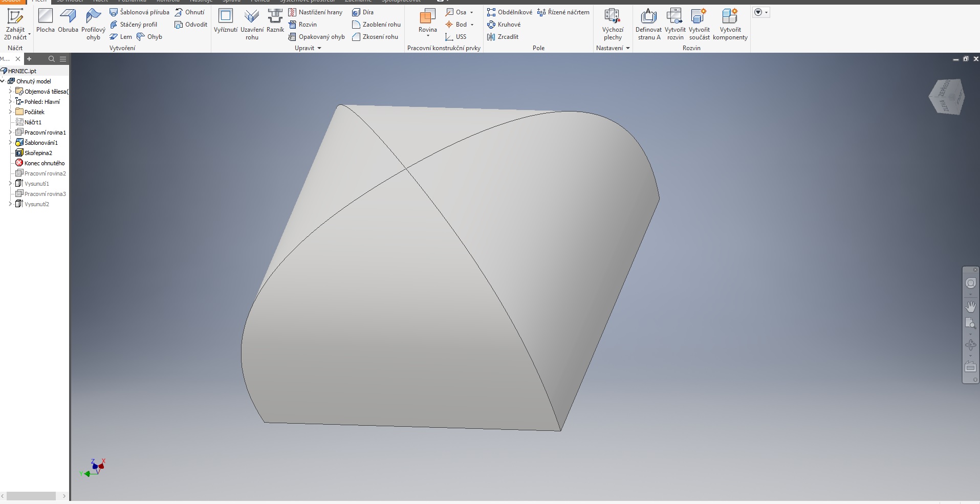Image resolution: width=980 pixels, height=504 pixels.
Task: Start a 2D sketch with Zahájit 2D náčrt
Action: (15, 24)
